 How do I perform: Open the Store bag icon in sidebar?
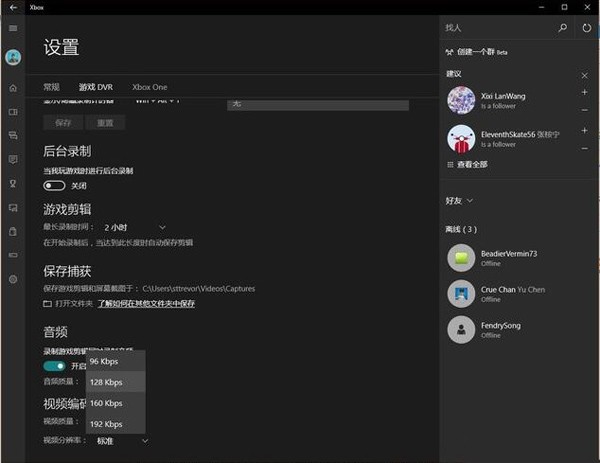13,232
